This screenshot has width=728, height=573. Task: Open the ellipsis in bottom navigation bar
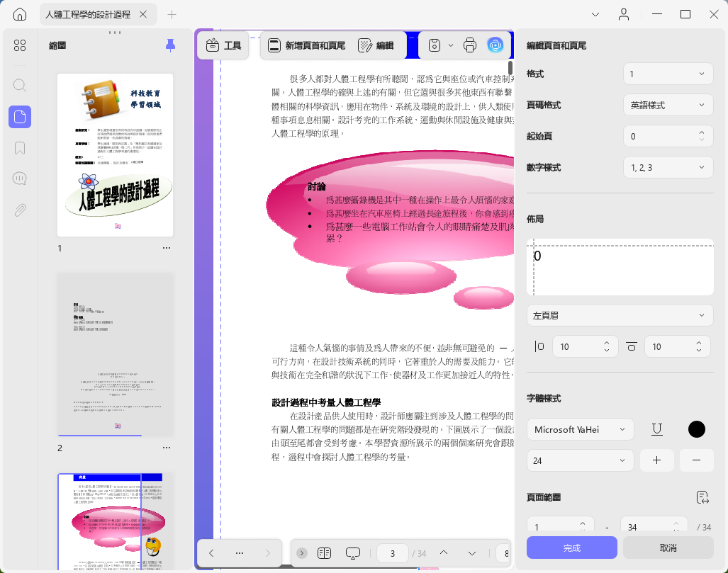point(240,553)
